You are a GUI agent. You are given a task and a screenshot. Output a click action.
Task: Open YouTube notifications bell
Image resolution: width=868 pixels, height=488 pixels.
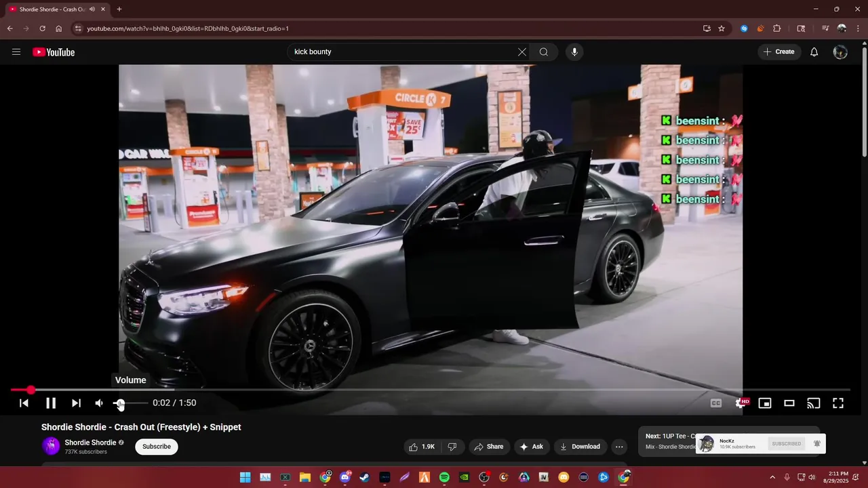point(814,52)
